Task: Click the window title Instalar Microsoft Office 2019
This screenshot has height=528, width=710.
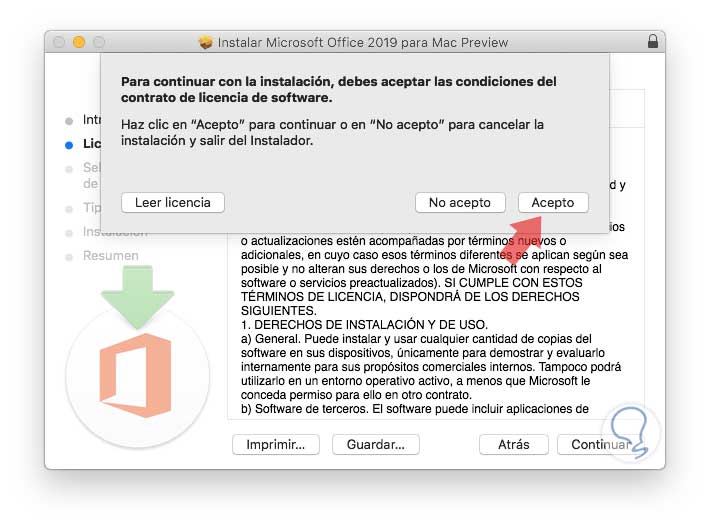Action: 363,43
